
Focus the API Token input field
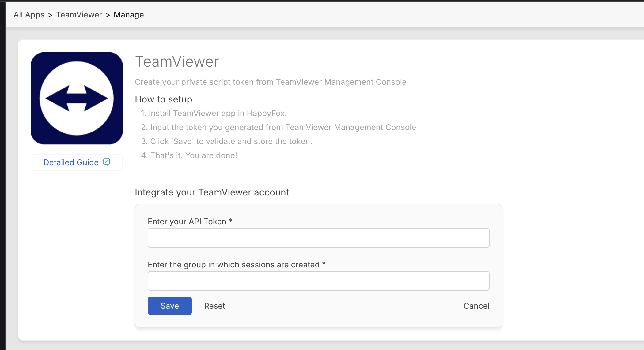coord(319,238)
